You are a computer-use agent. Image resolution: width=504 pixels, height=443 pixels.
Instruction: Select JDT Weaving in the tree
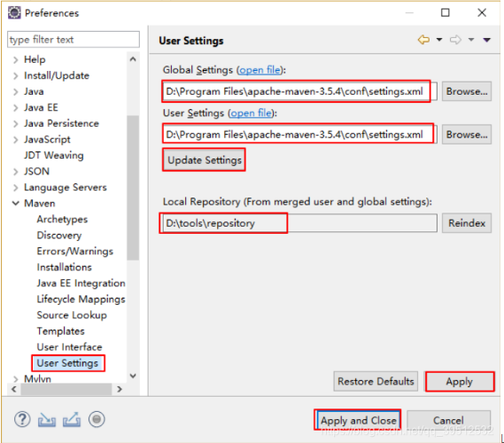54,156
